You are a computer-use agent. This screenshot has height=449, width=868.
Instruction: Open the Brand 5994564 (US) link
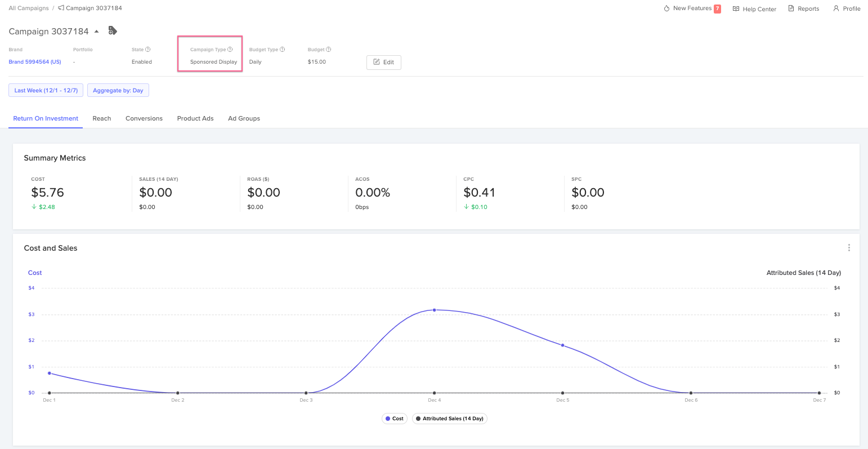pyautogui.click(x=34, y=61)
